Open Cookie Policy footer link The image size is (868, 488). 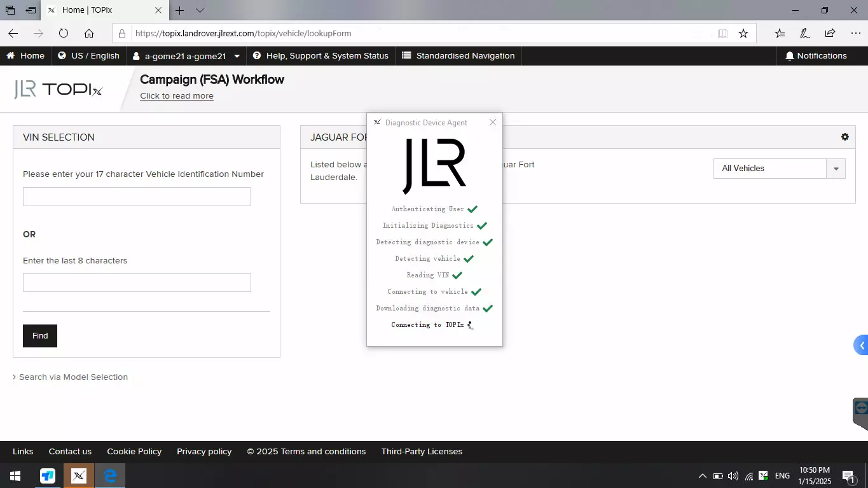(x=134, y=452)
